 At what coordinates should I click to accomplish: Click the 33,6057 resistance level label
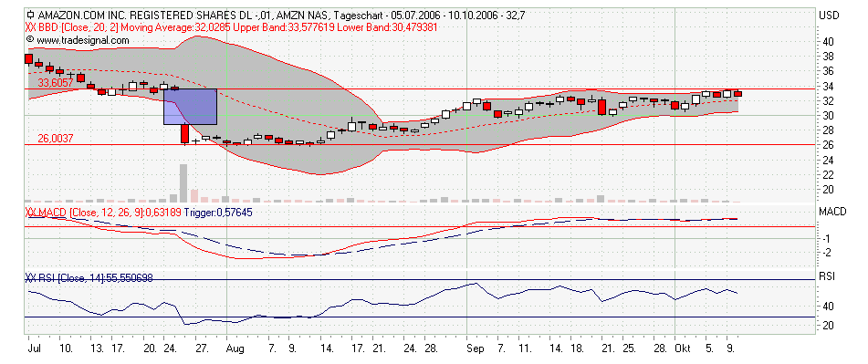(56, 82)
